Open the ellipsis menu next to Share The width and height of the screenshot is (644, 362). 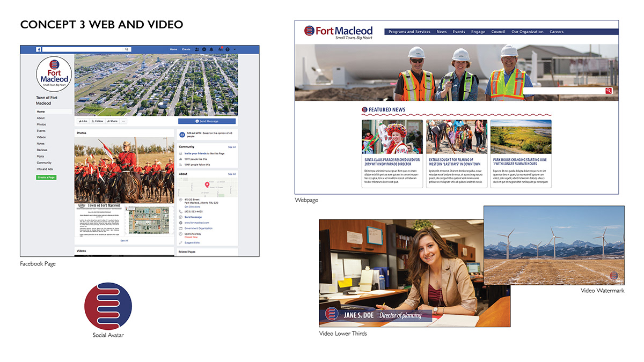pyautogui.click(x=123, y=121)
